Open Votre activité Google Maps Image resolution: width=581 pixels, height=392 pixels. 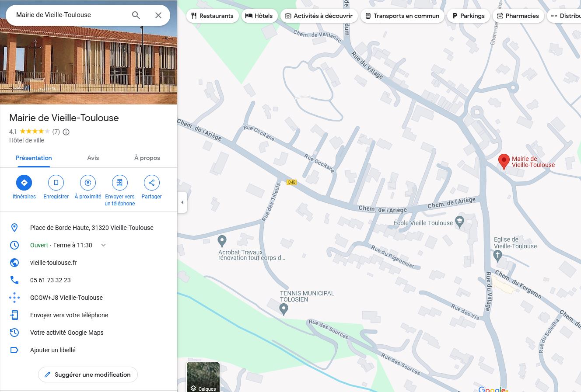point(67,333)
